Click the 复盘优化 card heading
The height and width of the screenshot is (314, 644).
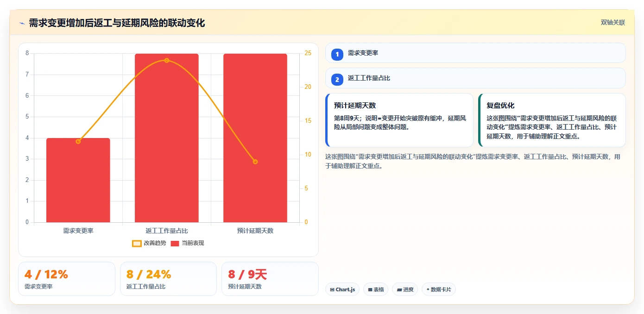pyautogui.click(x=500, y=106)
